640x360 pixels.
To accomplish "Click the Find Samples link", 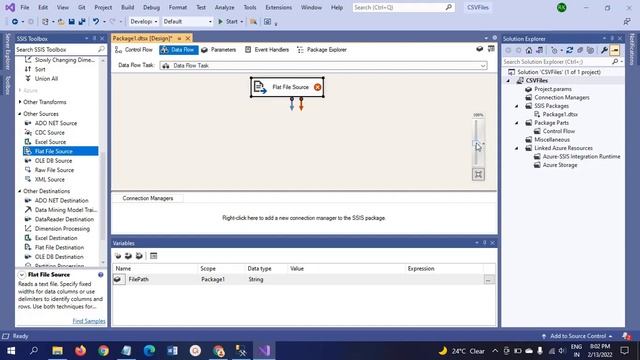I will pyautogui.click(x=89, y=321).
